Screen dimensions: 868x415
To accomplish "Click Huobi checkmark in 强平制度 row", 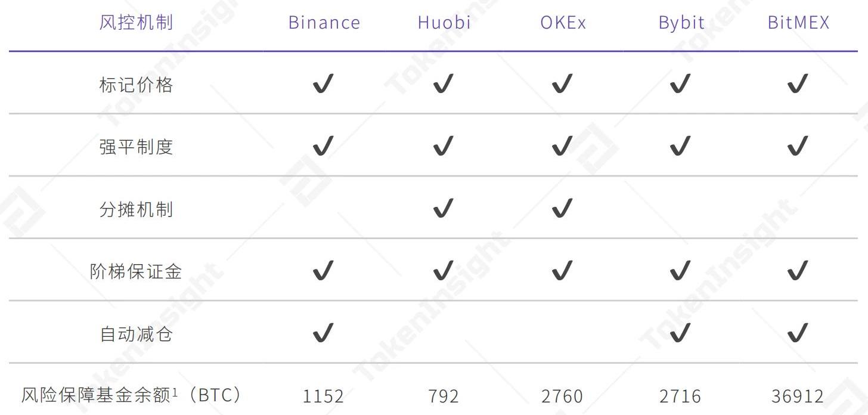I will point(443,146).
